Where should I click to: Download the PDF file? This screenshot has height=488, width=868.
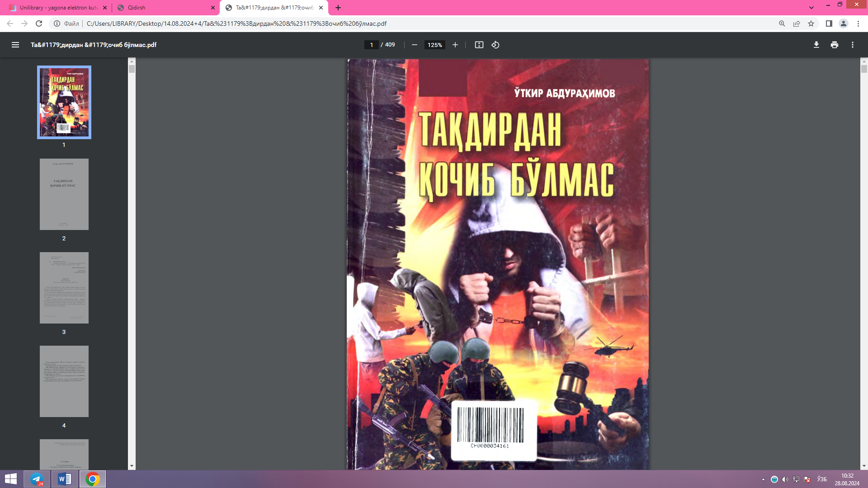(816, 45)
